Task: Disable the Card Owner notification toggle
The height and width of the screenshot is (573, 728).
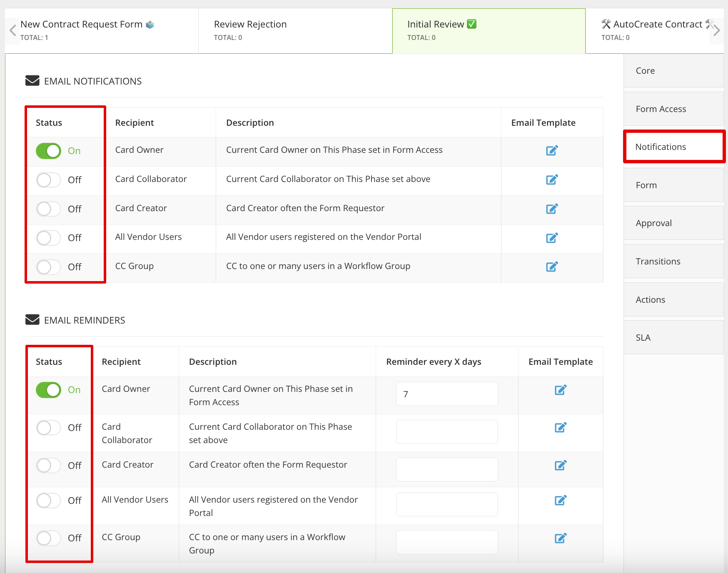Action: click(48, 151)
